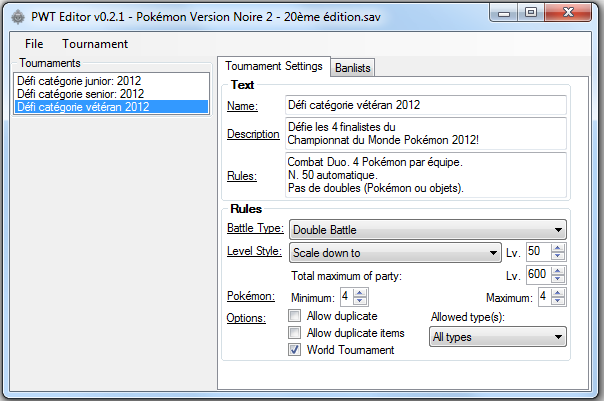Screen dimensions: 604x401
Task: Click the Battle Type label
Action: click(255, 228)
